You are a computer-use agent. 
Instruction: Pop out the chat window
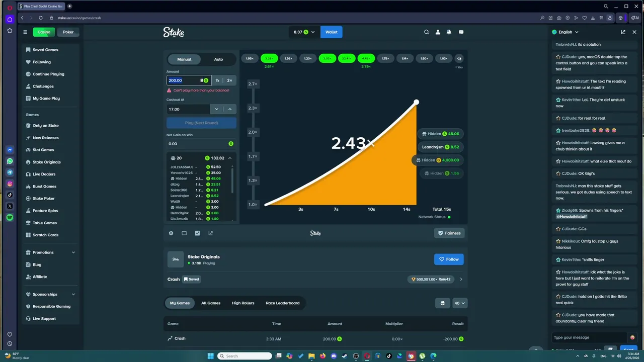[623, 32]
